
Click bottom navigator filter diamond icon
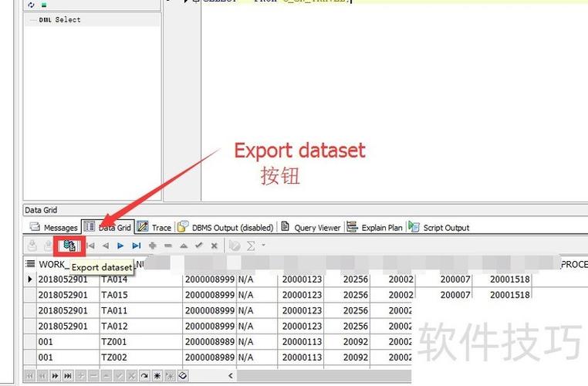point(183,375)
